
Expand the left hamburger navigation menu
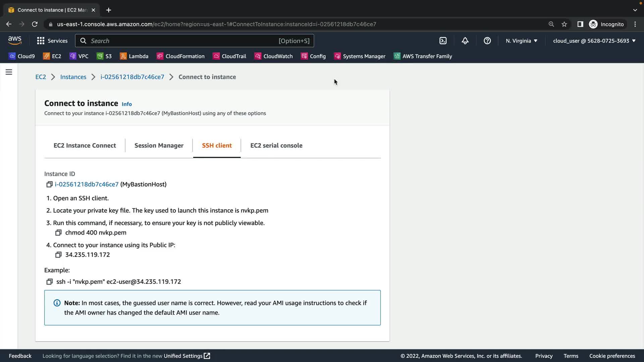pyautogui.click(x=9, y=72)
